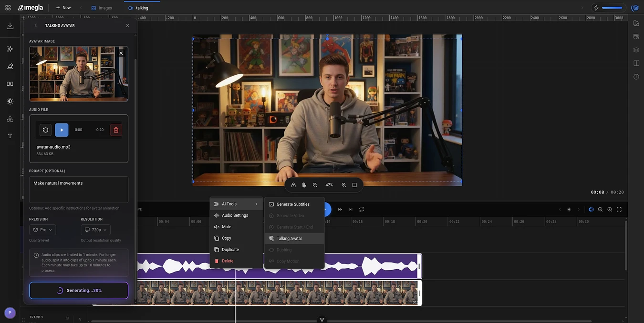Open the Precision Pro dropdown
This screenshot has width=644, height=323.
[42, 230]
